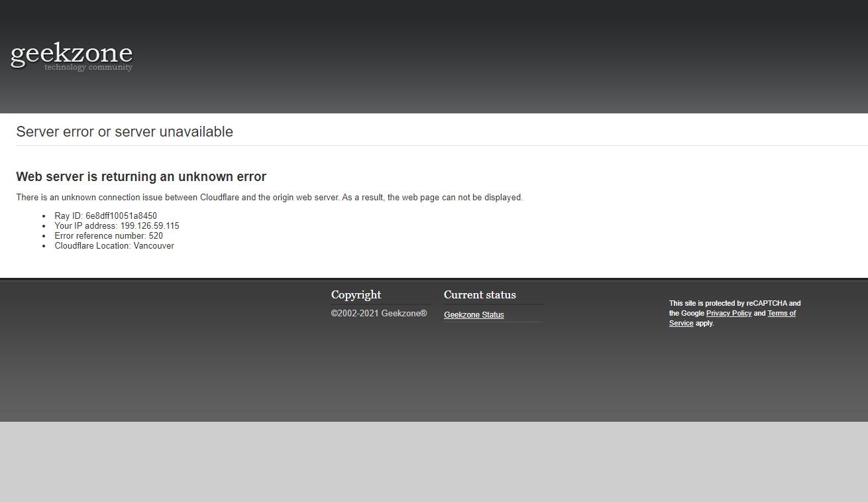Image resolution: width=868 pixels, height=502 pixels.
Task: Open the Terms of Service link
Action: pos(781,314)
